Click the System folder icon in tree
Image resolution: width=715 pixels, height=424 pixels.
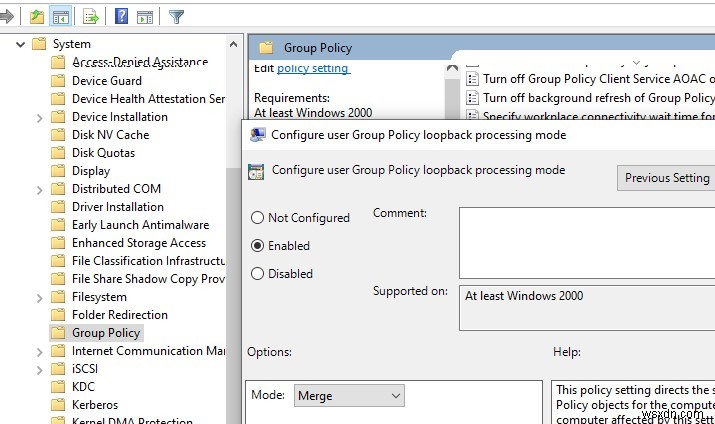tap(39, 44)
